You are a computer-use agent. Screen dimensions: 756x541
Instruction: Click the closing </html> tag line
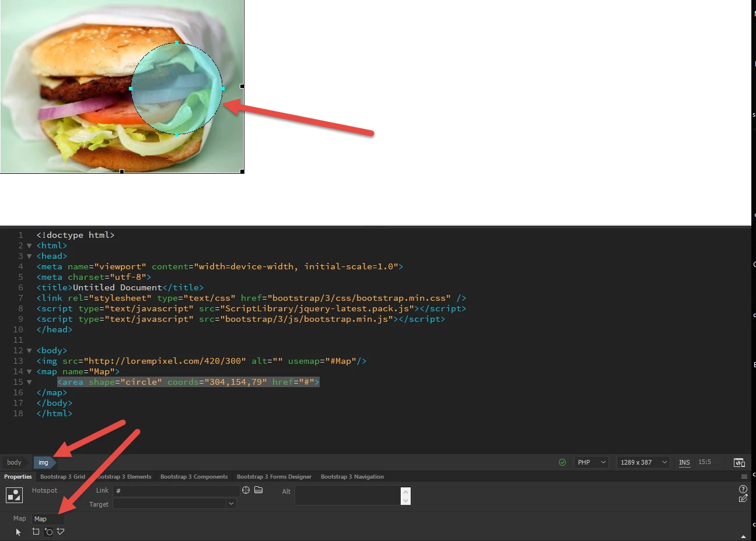pyautogui.click(x=54, y=413)
